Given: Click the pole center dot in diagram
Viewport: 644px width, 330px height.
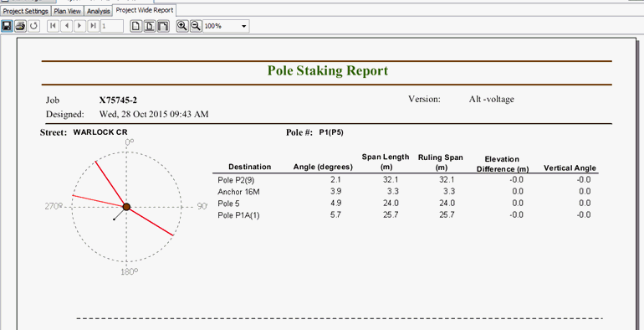Looking at the screenshot, I should (x=126, y=207).
